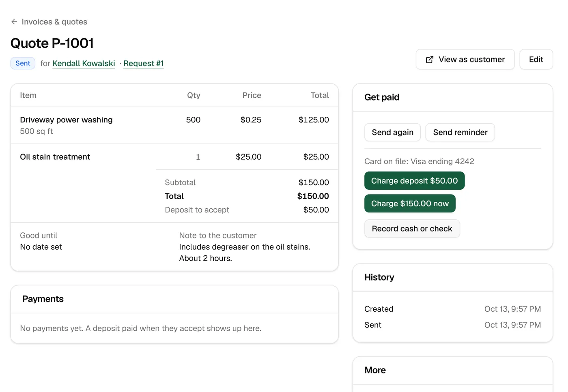The width and height of the screenshot is (568, 392).
Task: Click the Good until label
Action: (x=39, y=236)
